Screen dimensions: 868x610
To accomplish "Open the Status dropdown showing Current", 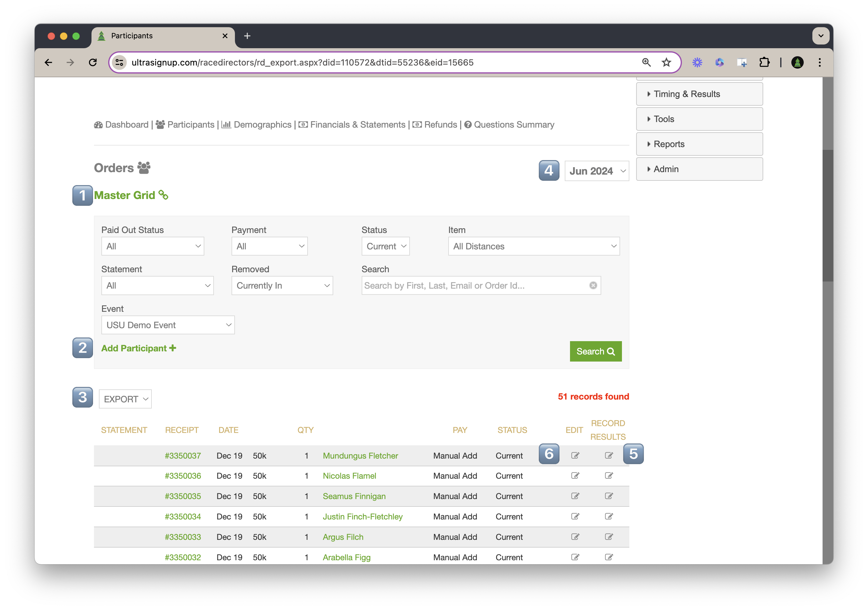I will (x=385, y=246).
